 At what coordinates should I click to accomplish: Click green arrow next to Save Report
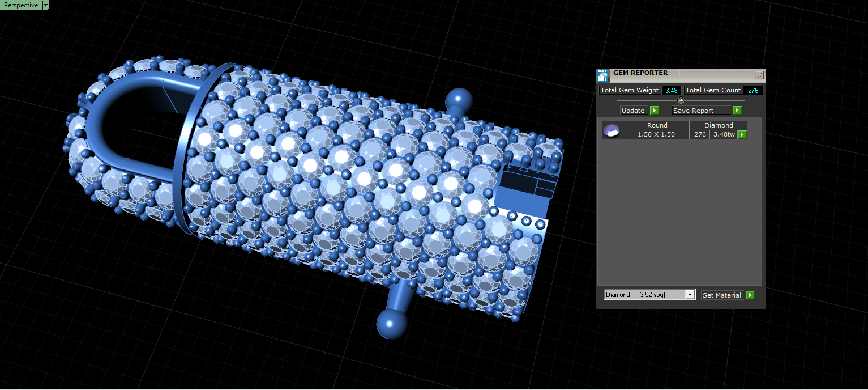click(x=737, y=111)
